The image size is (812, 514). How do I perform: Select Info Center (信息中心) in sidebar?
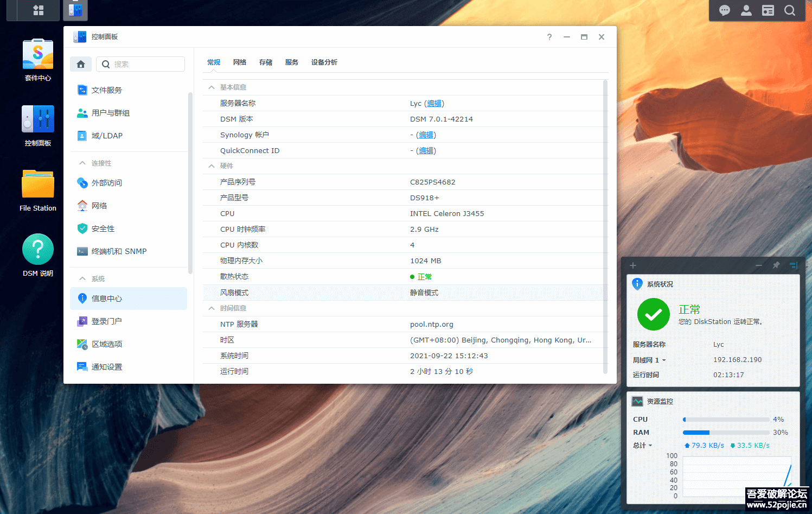click(x=129, y=299)
